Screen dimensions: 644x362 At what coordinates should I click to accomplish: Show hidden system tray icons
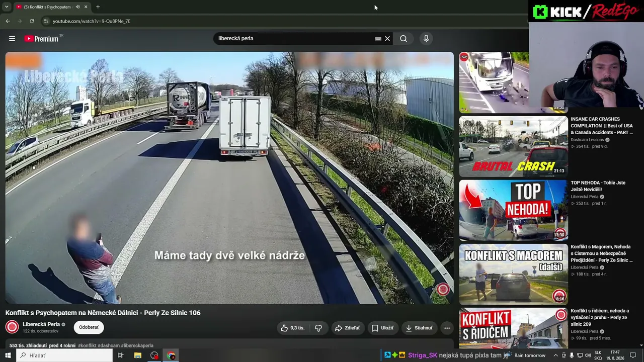click(555, 355)
